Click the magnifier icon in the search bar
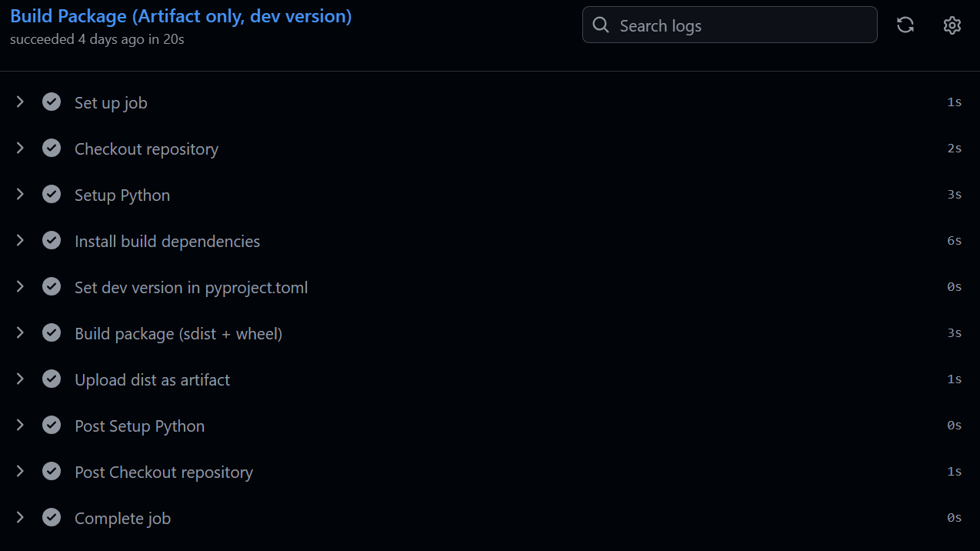This screenshot has width=980, height=551. (601, 25)
